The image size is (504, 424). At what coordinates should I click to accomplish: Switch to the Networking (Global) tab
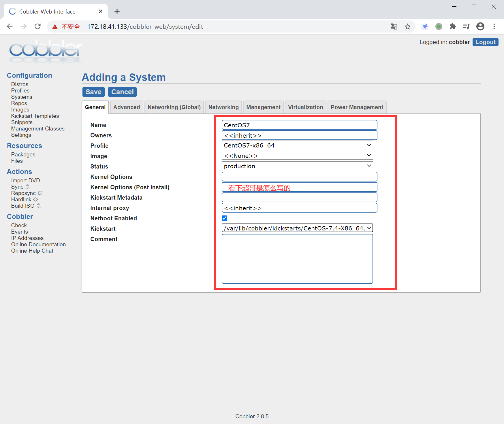174,107
